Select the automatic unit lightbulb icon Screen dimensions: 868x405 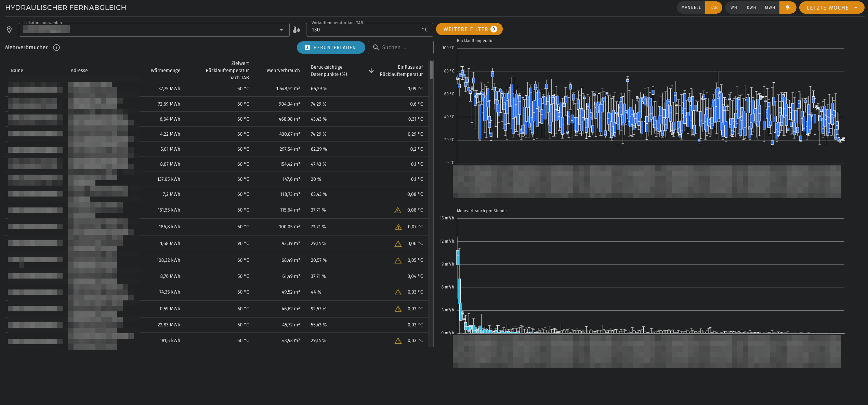(788, 8)
